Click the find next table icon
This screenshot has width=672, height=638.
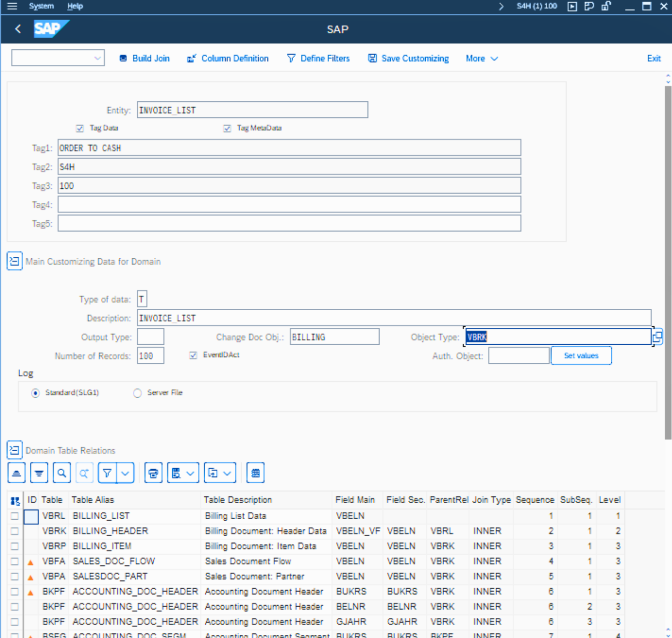[84, 473]
